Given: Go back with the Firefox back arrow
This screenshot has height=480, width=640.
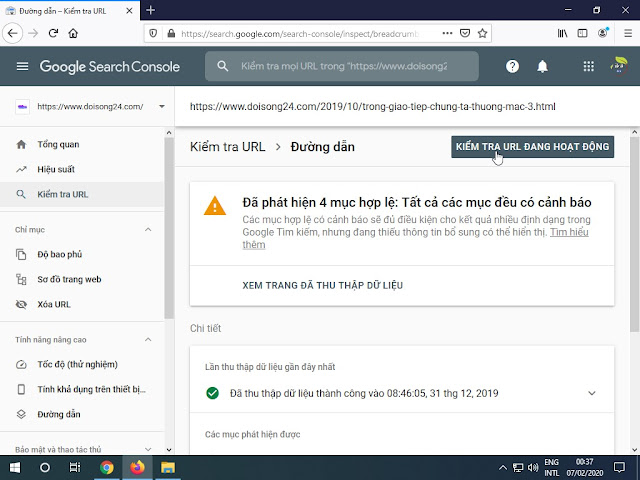Looking at the screenshot, I should pos(13,33).
